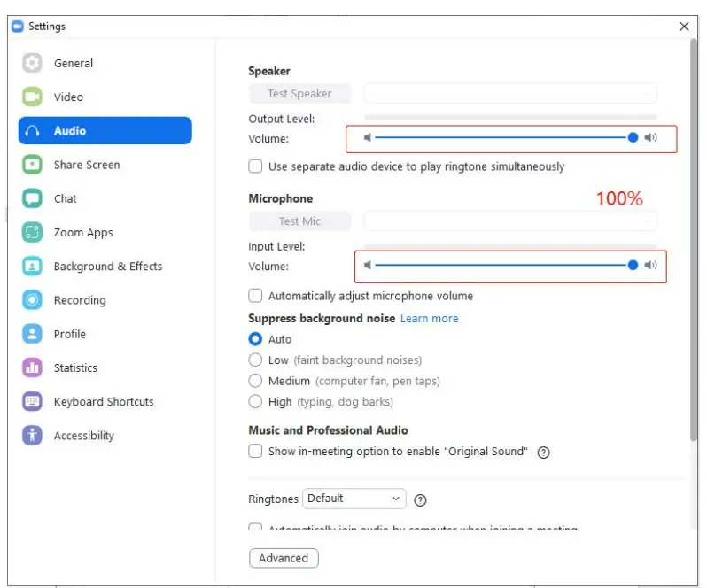The height and width of the screenshot is (588, 707).
Task: Go to Keyboard Shortcuts section
Action: pos(103,402)
